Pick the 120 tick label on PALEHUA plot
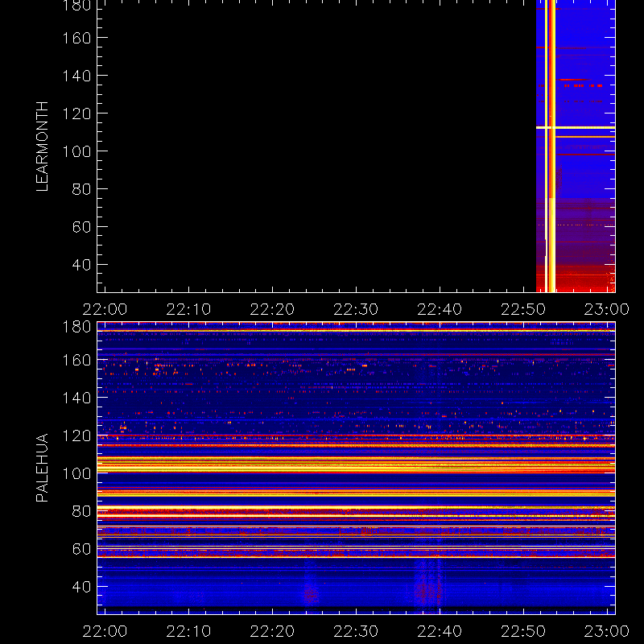Viewport: 644px width, 644px height. tap(76, 436)
